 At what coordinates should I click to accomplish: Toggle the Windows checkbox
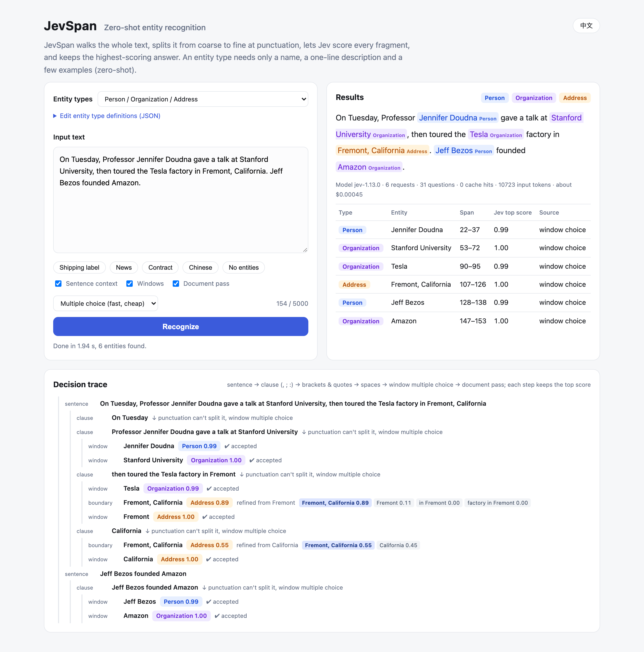tap(130, 284)
